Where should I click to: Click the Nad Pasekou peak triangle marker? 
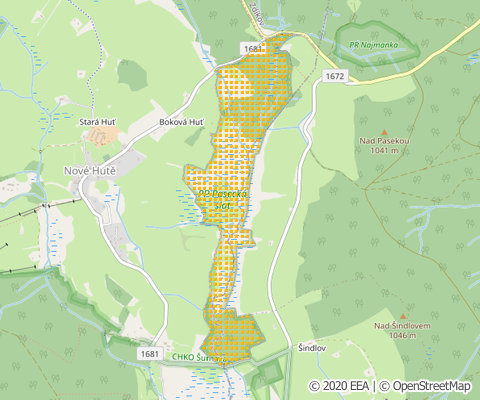tap(384, 132)
